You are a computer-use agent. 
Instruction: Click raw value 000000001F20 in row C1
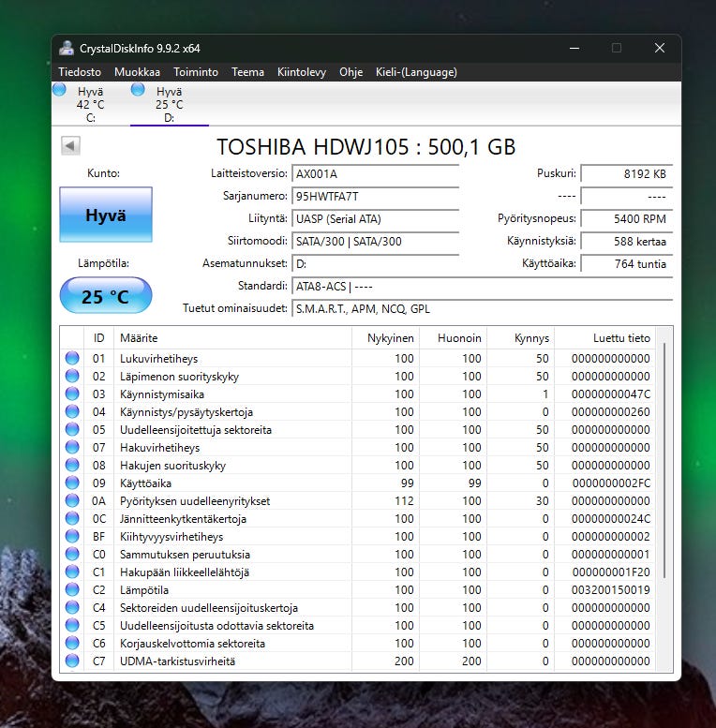coord(611,572)
